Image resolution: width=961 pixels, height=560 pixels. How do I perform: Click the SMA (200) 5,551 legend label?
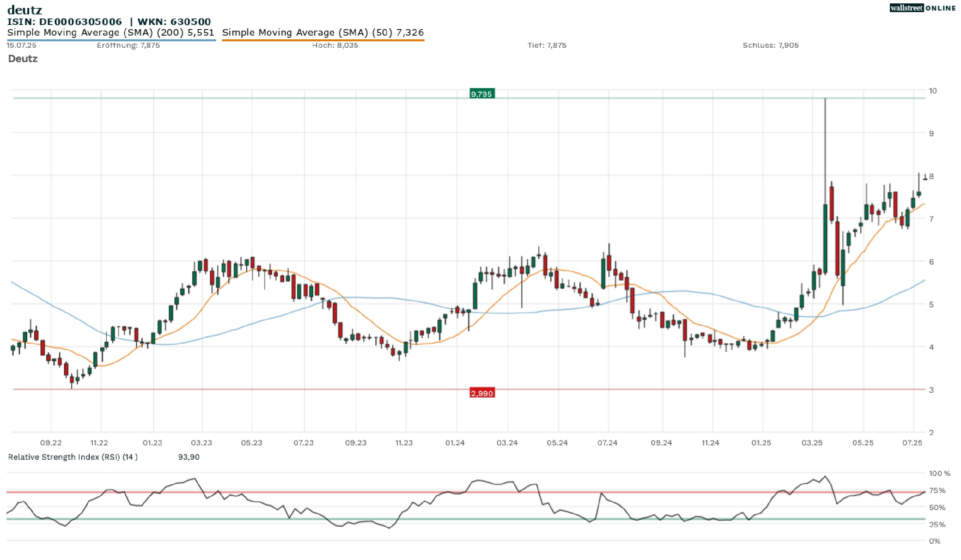(x=111, y=33)
